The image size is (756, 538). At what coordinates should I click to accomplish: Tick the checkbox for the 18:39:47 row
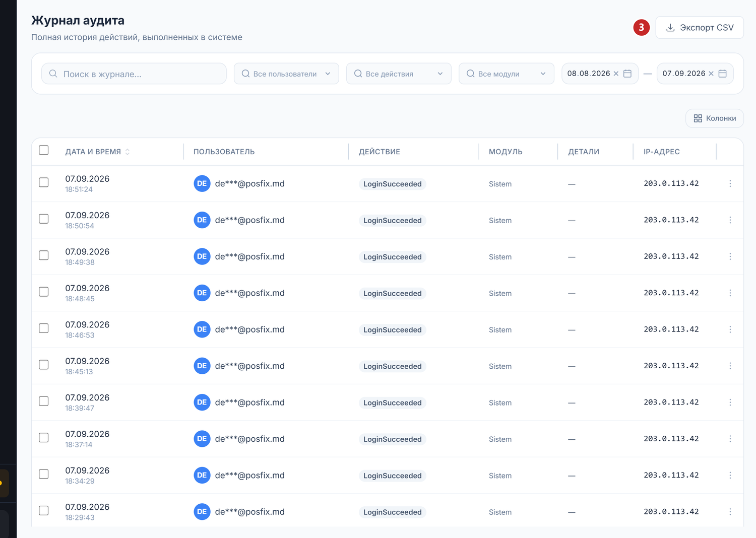point(44,401)
